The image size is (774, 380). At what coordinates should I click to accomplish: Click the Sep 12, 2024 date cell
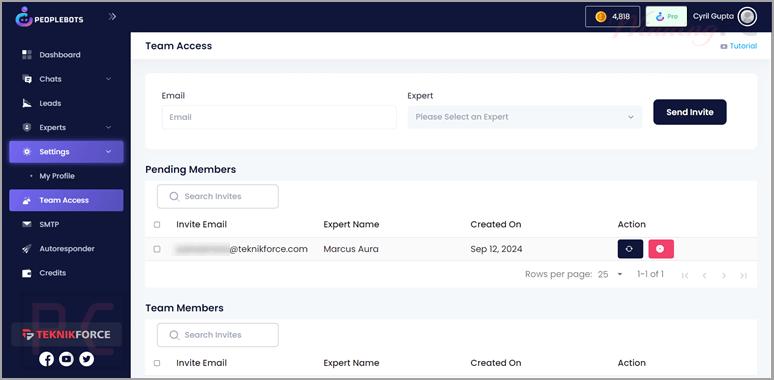pos(496,249)
